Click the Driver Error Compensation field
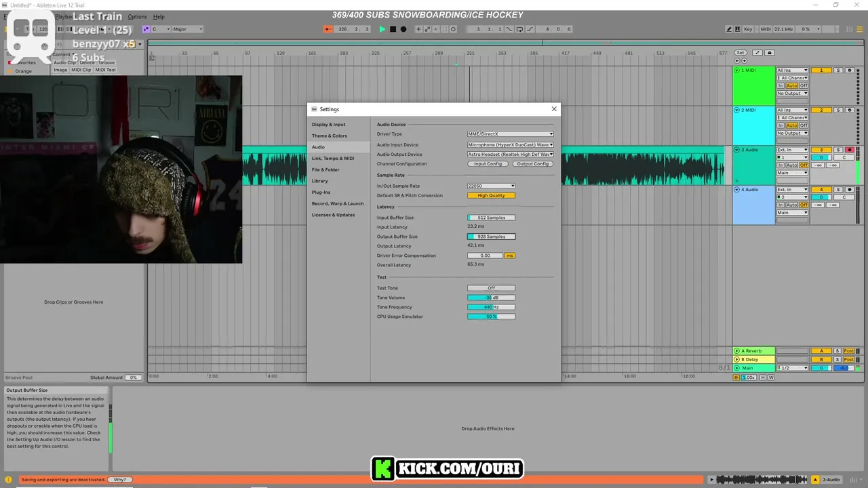The image size is (868, 488). coord(485,256)
